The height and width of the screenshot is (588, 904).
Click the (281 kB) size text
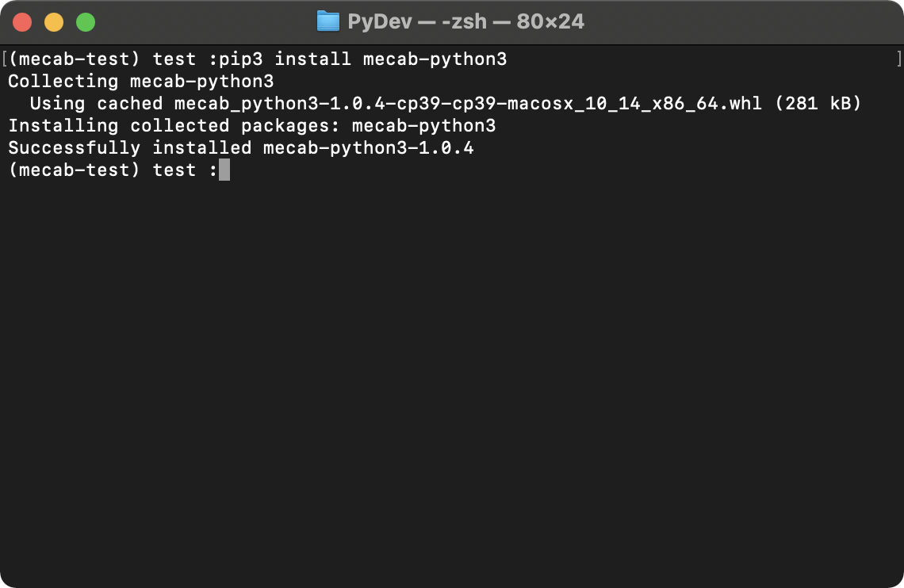pyautogui.click(x=818, y=103)
